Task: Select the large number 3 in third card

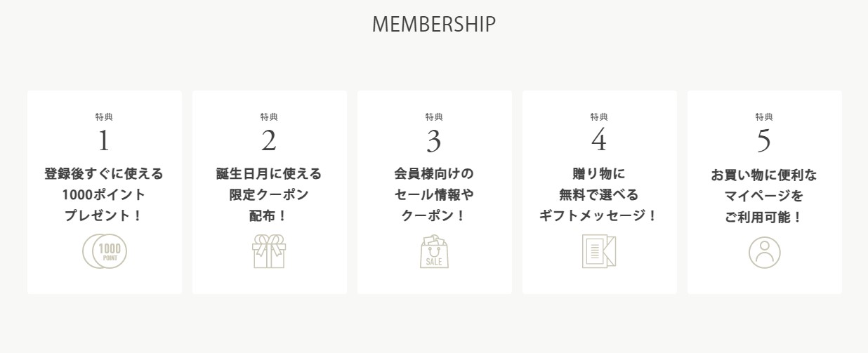Action: click(x=434, y=142)
